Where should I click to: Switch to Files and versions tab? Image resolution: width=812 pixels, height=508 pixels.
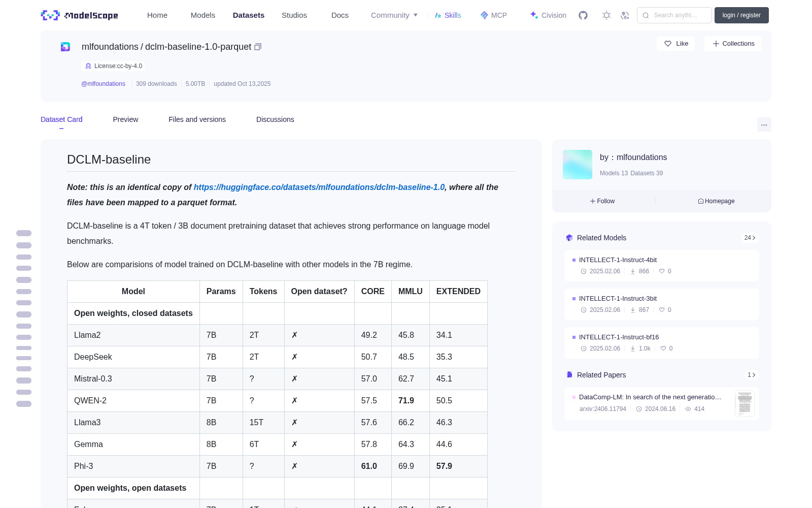[x=197, y=119]
